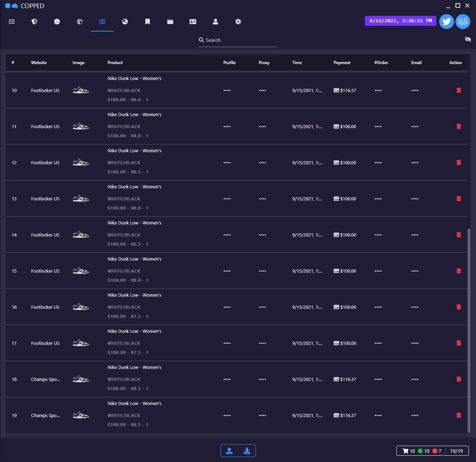
Task: Open the tasks checklist tab icon
Action: 12,22
